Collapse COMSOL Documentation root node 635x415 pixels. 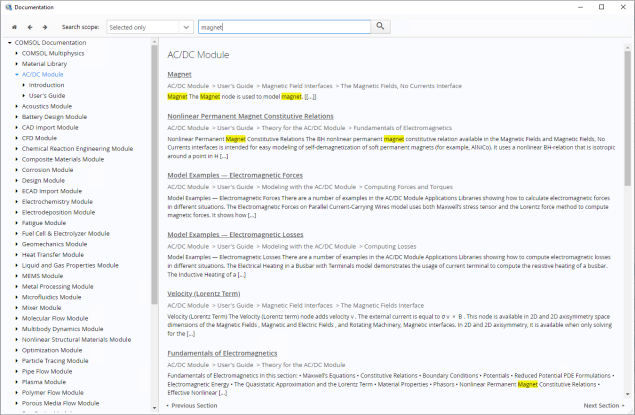coord(10,43)
